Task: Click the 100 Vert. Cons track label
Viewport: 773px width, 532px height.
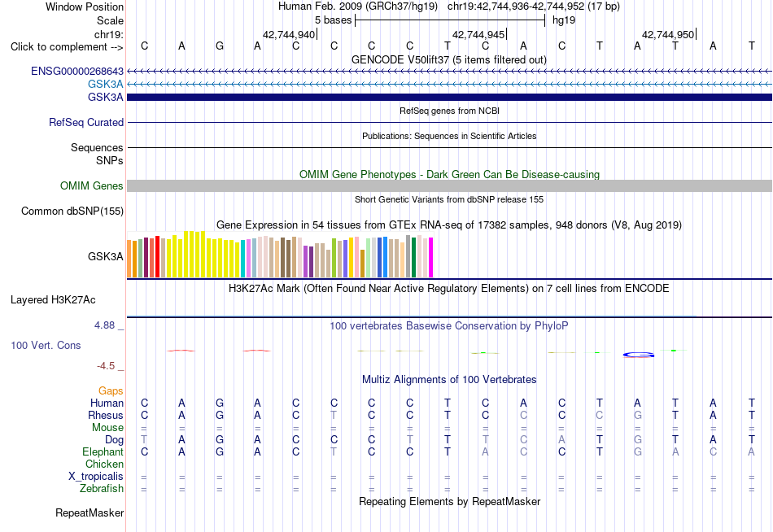Action: 46,345
